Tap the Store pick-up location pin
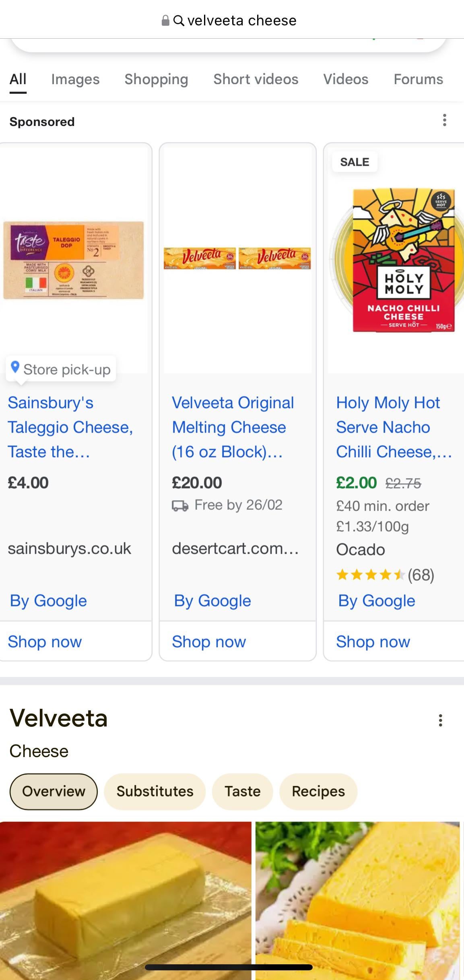 pyautogui.click(x=15, y=367)
